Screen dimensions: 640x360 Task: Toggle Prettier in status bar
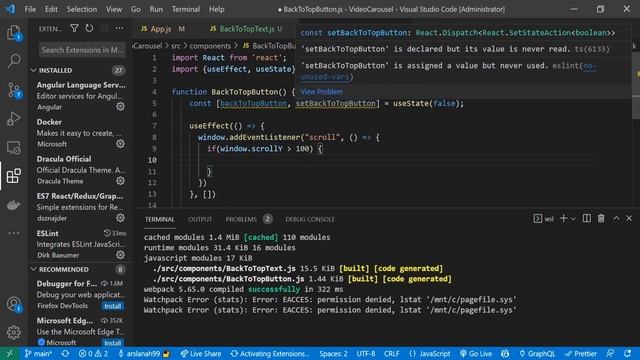[x=581, y=353]
